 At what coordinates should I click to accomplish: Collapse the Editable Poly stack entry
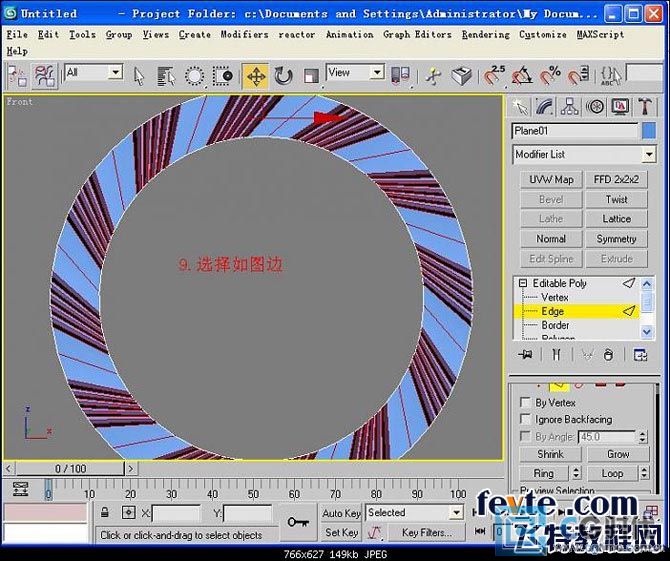[523, 283]
